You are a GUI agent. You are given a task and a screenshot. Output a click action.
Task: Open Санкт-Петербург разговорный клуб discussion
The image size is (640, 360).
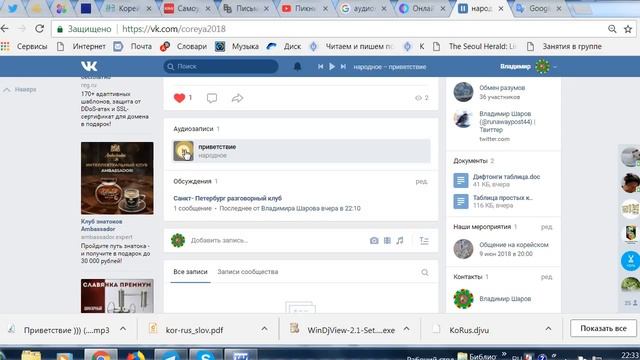coord(227,198)
